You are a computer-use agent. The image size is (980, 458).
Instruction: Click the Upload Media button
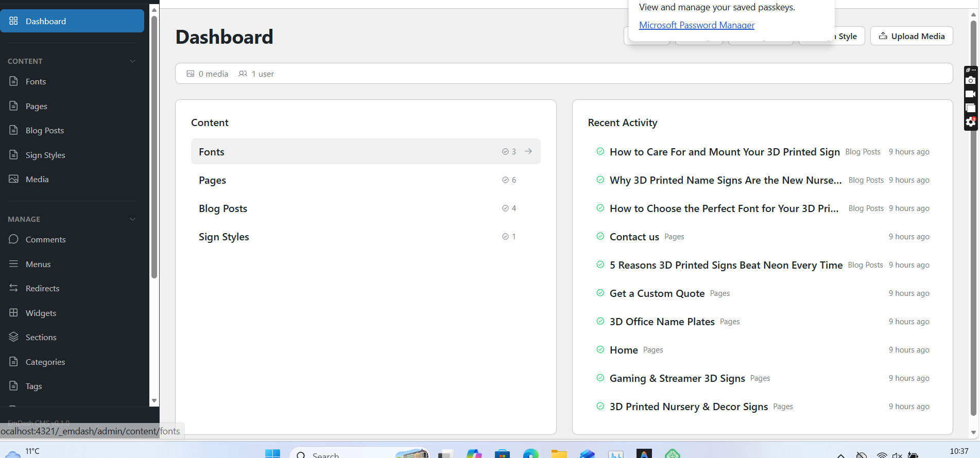pos(911,36)
